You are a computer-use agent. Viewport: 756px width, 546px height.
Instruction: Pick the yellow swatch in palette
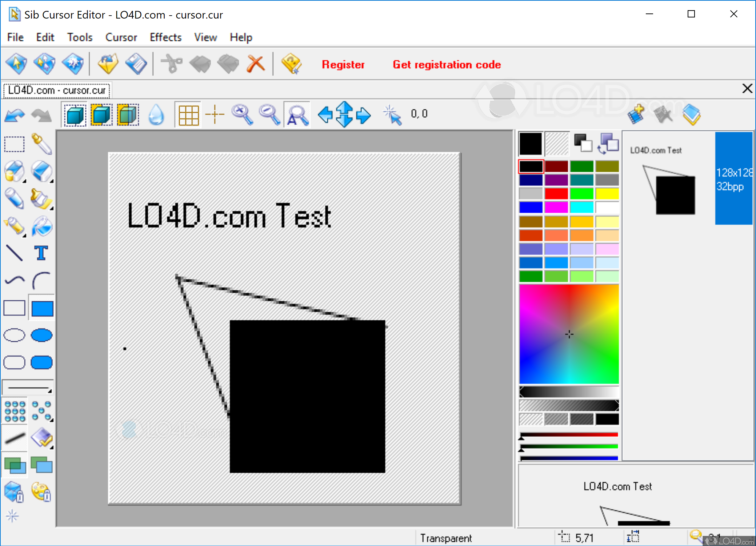[607, 194]
